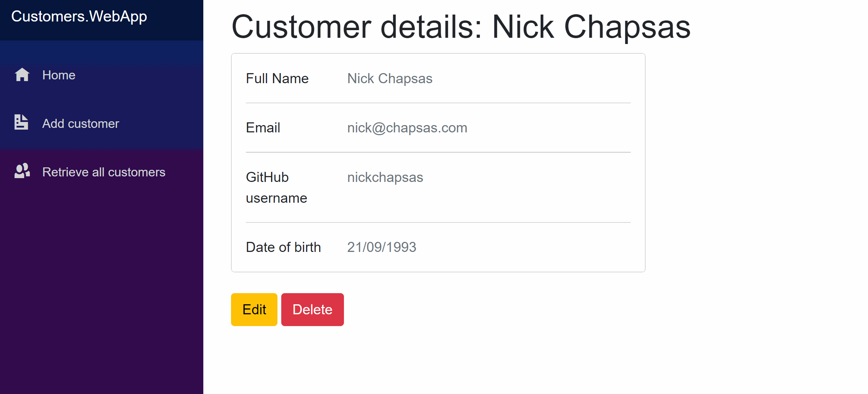Click the Email field label

263,128
